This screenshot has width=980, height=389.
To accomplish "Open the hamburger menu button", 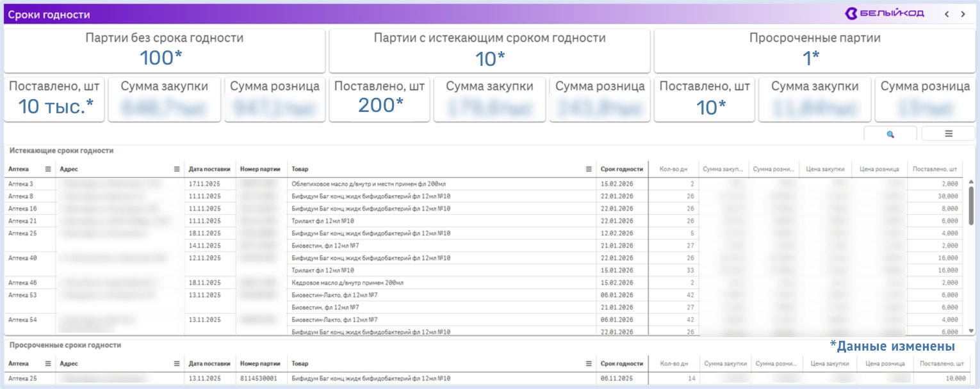I will (949, 134).
